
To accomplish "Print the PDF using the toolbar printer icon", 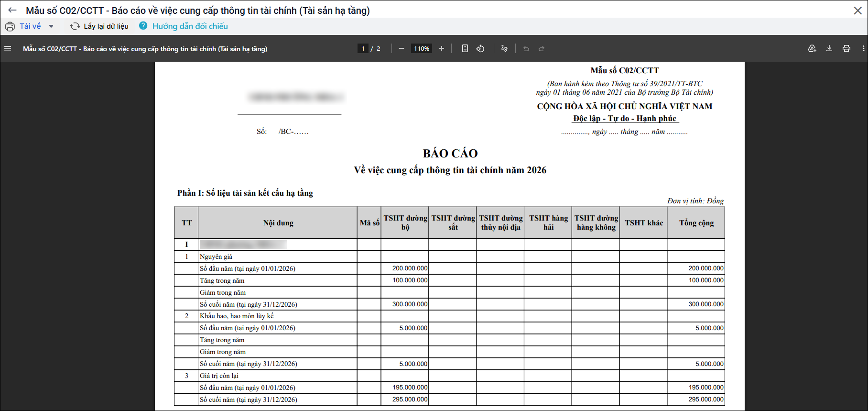I will [846, 48].
